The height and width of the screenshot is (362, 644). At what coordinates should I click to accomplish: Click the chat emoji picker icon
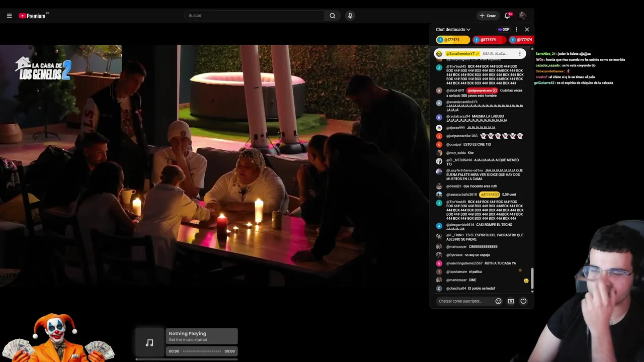click(498, 301)
